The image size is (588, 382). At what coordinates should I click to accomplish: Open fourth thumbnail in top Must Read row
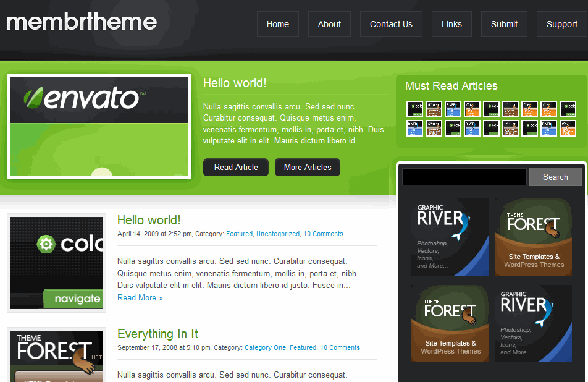pyautogui.click(x=472, y=109)
